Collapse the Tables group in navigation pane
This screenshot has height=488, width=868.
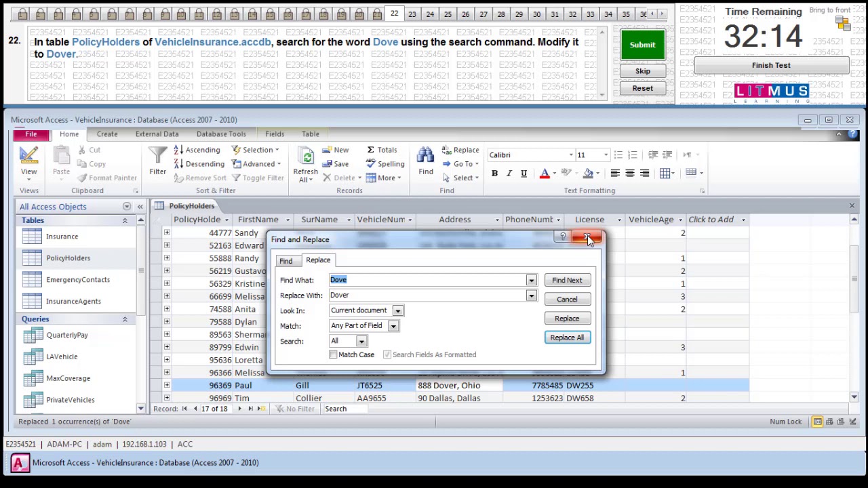pos(125,220)
